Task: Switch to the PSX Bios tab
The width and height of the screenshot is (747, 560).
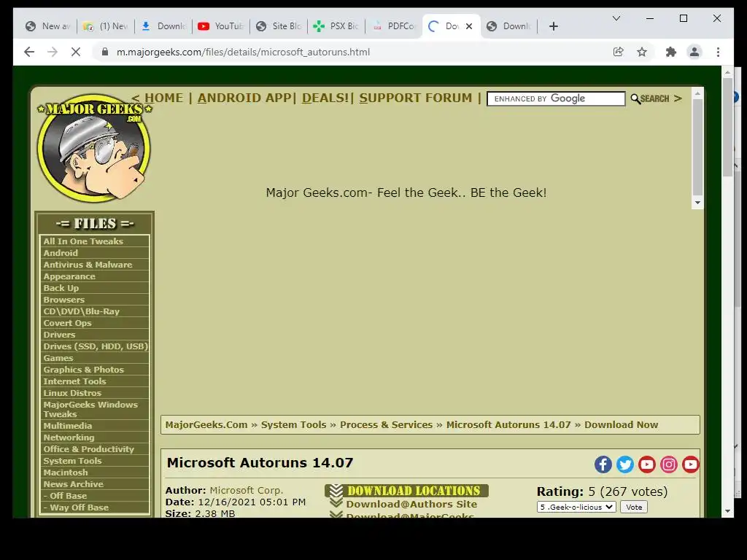Action: [336, 26]
